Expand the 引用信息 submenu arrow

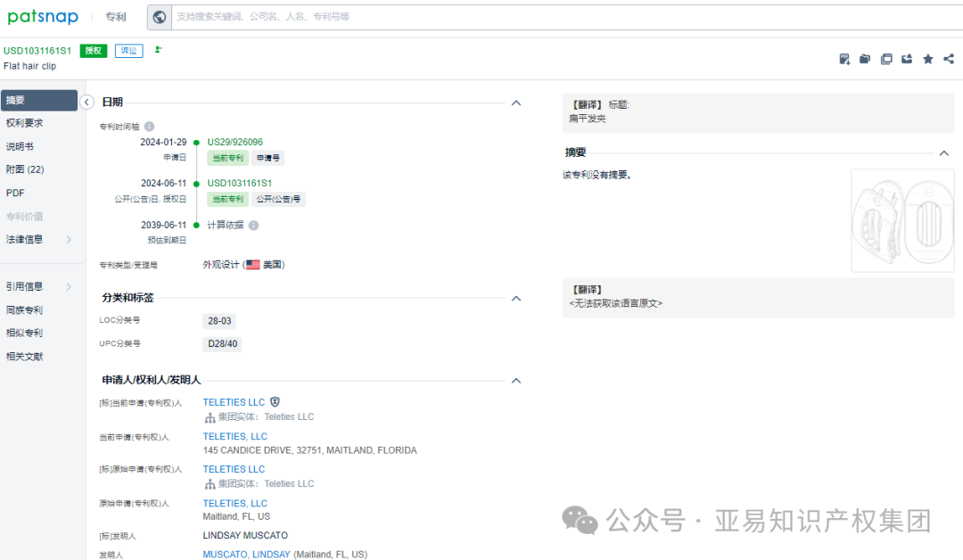click(69, 287)
